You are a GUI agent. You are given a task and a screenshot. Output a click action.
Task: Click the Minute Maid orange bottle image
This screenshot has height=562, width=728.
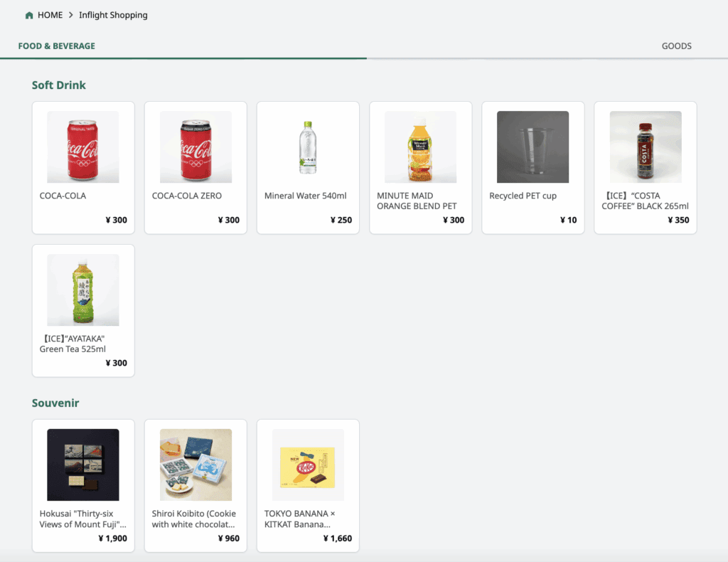(x=420, y=147)
